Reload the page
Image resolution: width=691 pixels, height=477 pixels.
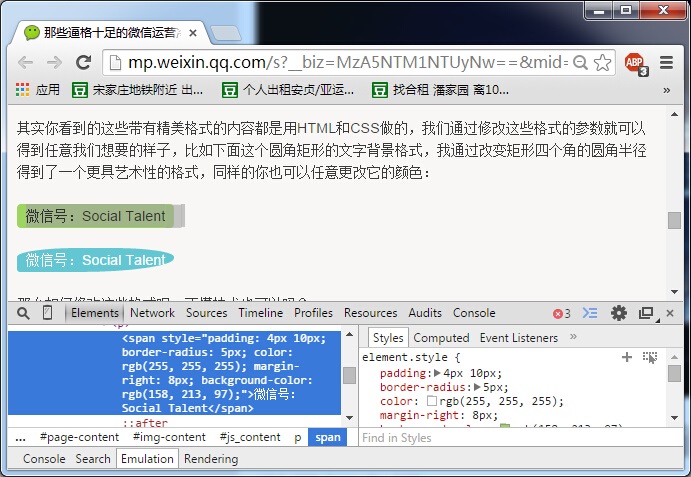click(83, 62)
